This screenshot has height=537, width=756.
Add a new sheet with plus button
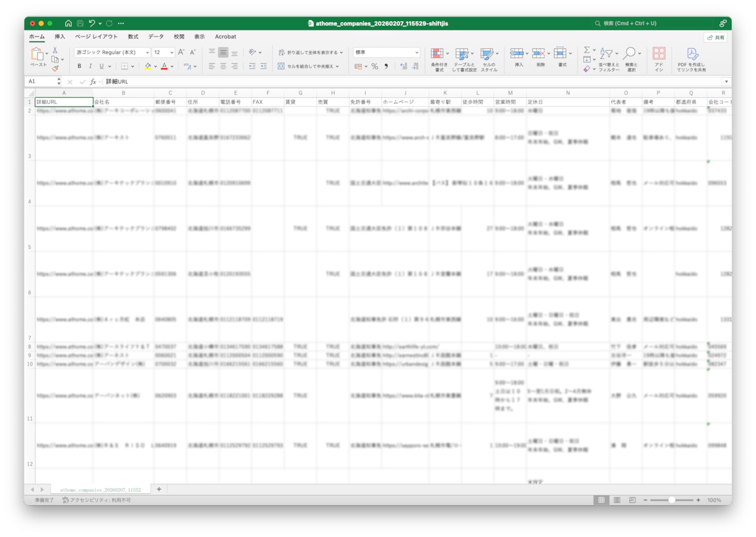click(159, 489)
